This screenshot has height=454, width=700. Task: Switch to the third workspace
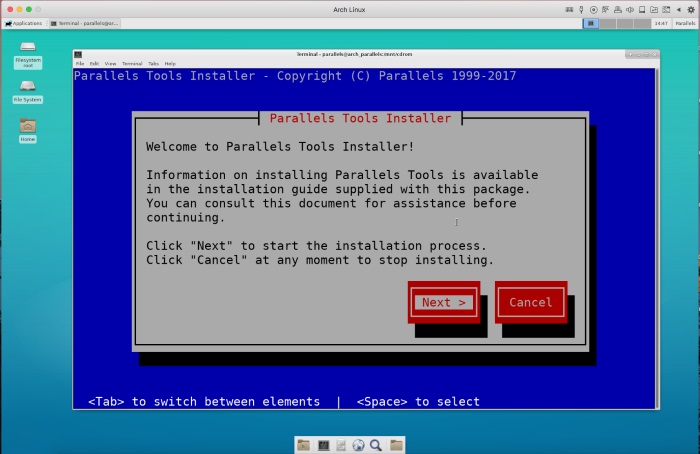tap(625, 23)
